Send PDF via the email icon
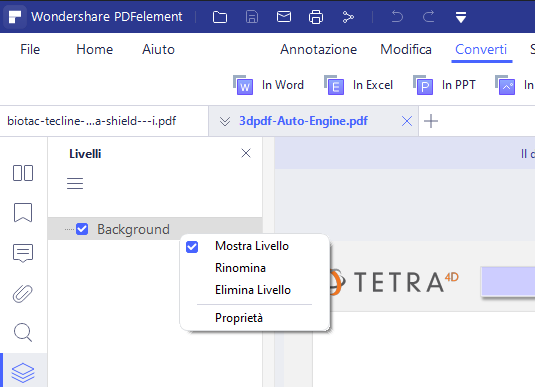Image resolution: width=535 pixels, height=387 pixels. tap(284, 16)
